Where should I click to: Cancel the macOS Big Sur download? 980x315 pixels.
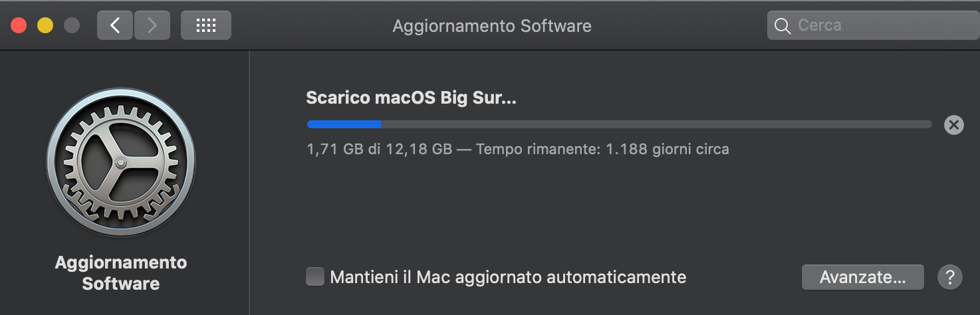coord(953,124)
